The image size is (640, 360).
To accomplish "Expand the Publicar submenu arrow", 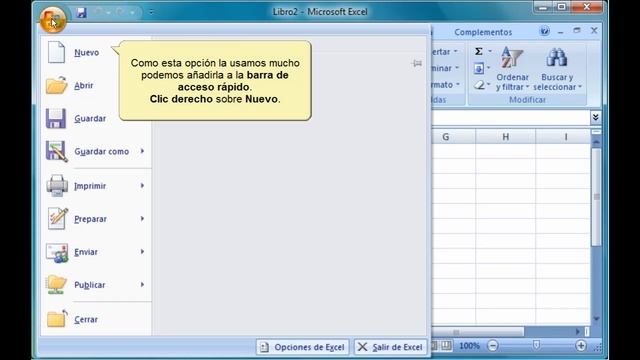I will click(142, 285).
